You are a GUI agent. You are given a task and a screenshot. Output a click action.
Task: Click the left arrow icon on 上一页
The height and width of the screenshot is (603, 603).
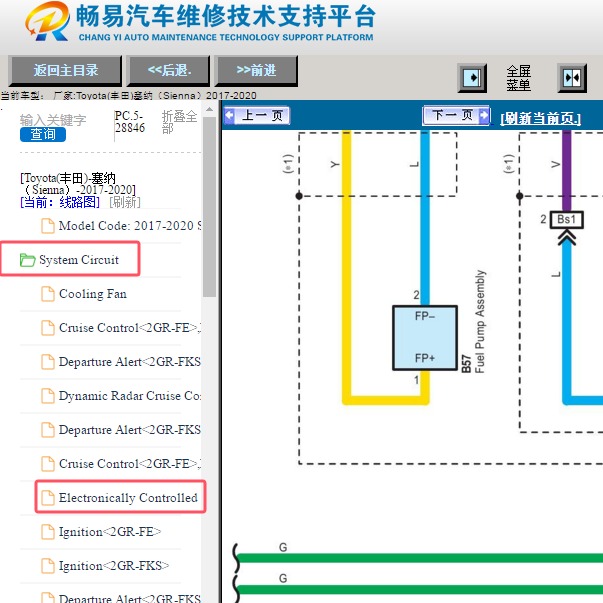tap(230, 115)
